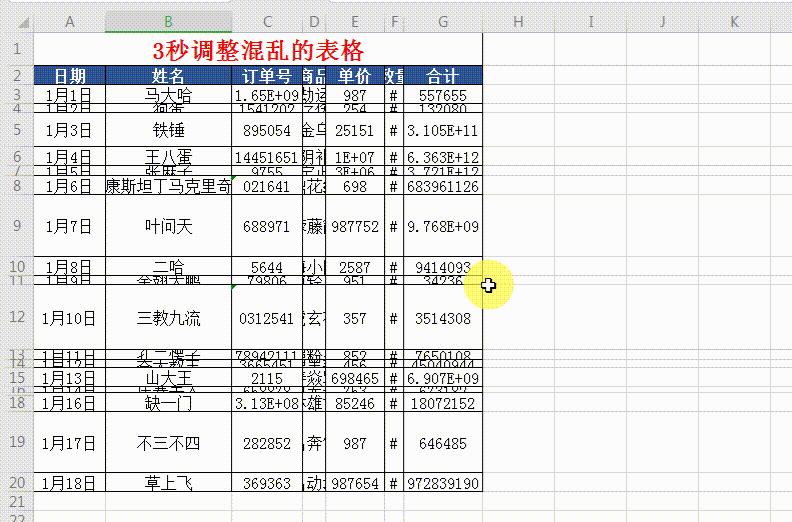Select the cell 1月1日
Image resolution: width=792 pixels, height=522 pixels.
[x=70, y=95]
